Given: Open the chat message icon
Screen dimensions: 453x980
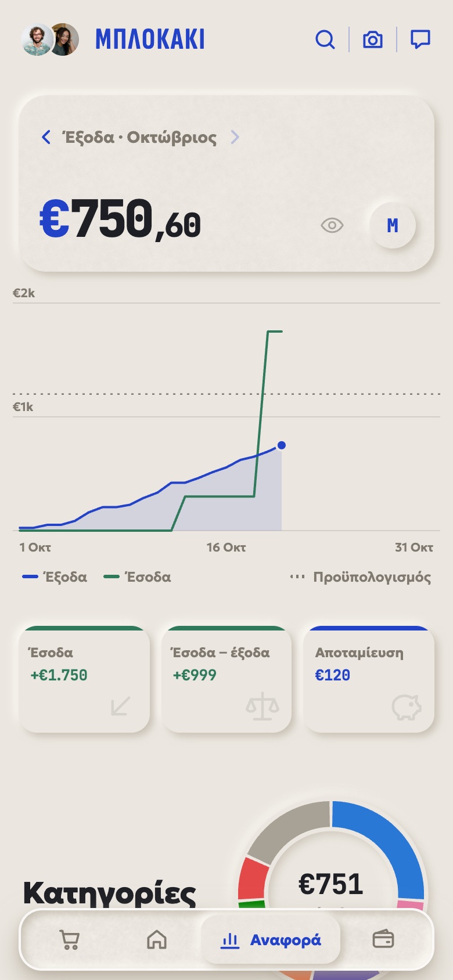Looking at the screenshot, I should [x=420, y=39].
